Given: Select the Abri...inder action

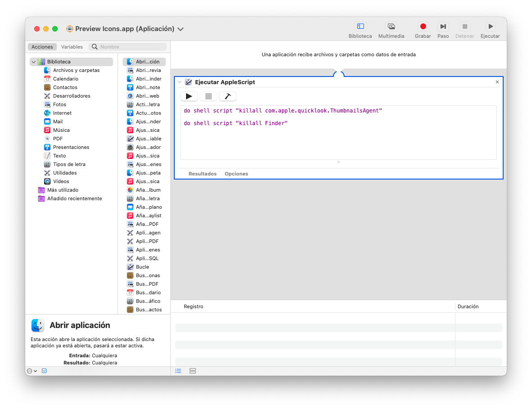Looking at the screenshot, I should click(144, 79).
